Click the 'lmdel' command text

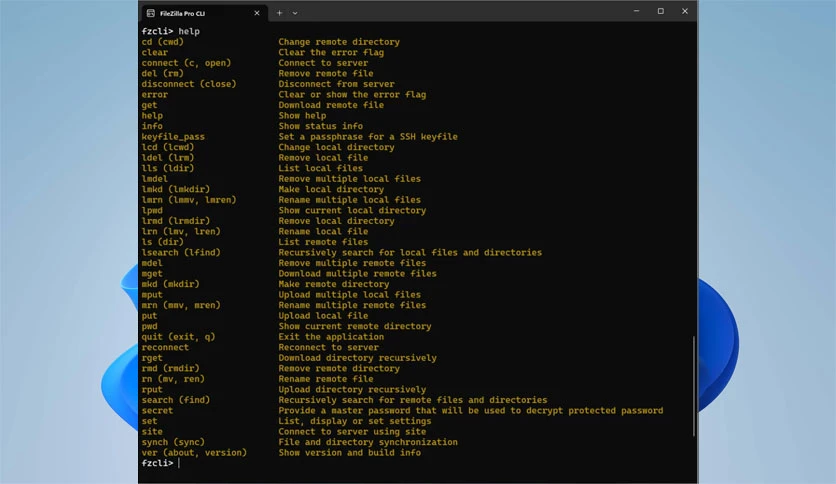click(x=155, y=179)
